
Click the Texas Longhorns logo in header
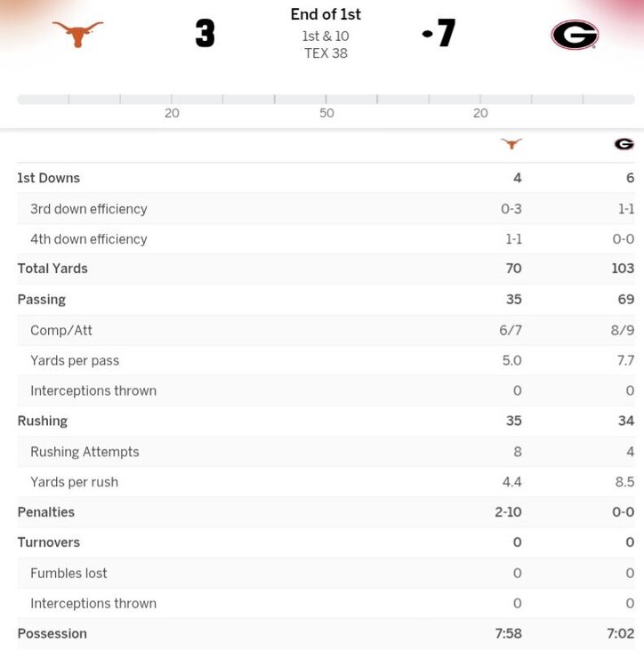tap(78, 34)
